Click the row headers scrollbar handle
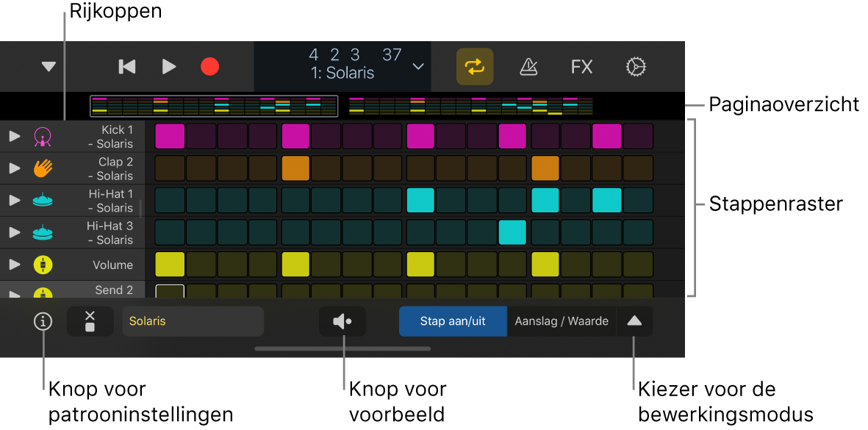Image resolution: width=868 pixels, height=430 pixels. click(x=141, y=209)
